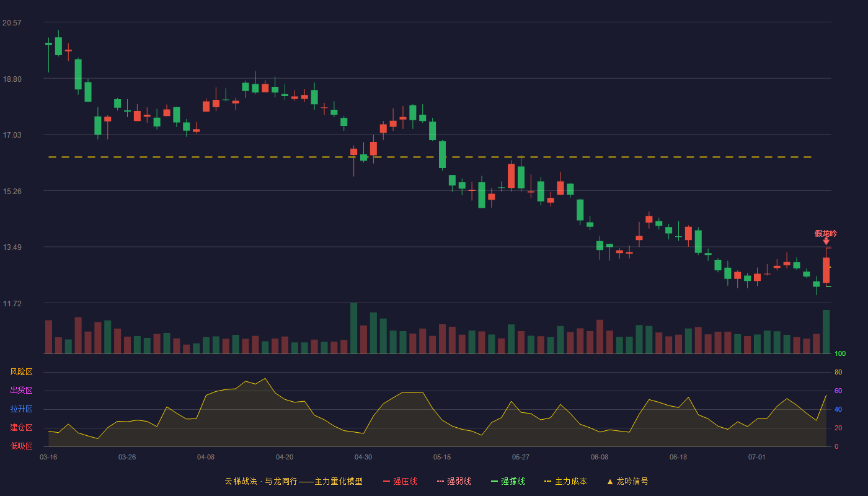Select the 出货区 zone label
The height and width of the screenshot is (496, 868).
(x=22, y=391)
